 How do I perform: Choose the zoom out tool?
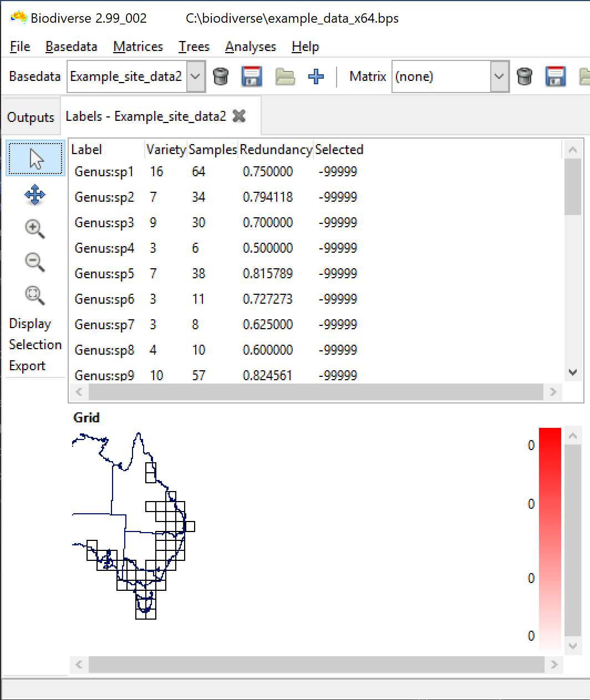[x=34, y=262]
